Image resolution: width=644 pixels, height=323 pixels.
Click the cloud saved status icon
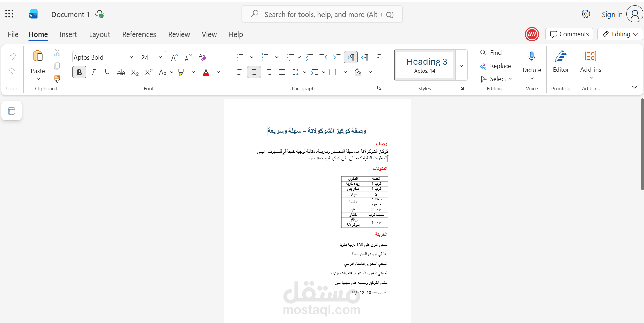[x=99, y=14]
